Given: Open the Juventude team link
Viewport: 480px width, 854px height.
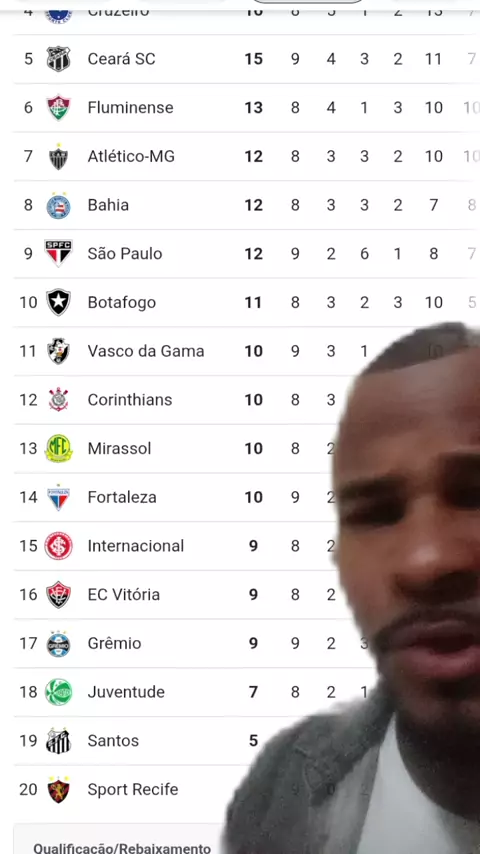Looking at the screenshot, I should point(126,692).
